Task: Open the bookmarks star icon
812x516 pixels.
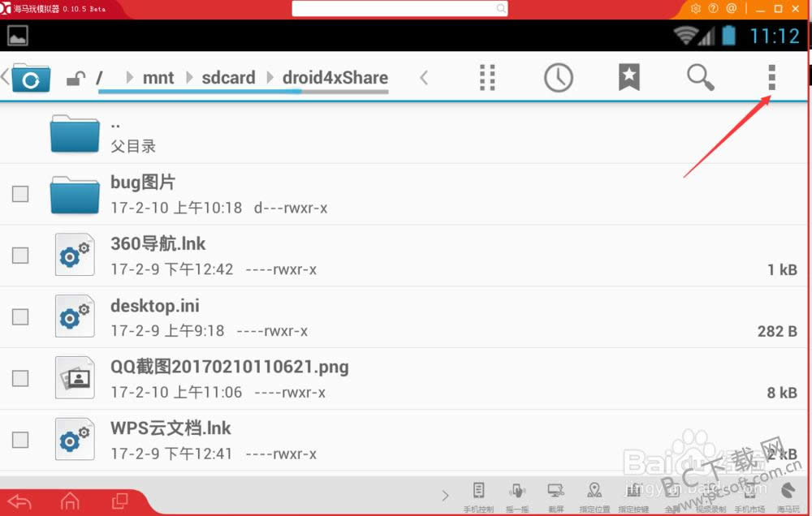Action: point(628,78)
